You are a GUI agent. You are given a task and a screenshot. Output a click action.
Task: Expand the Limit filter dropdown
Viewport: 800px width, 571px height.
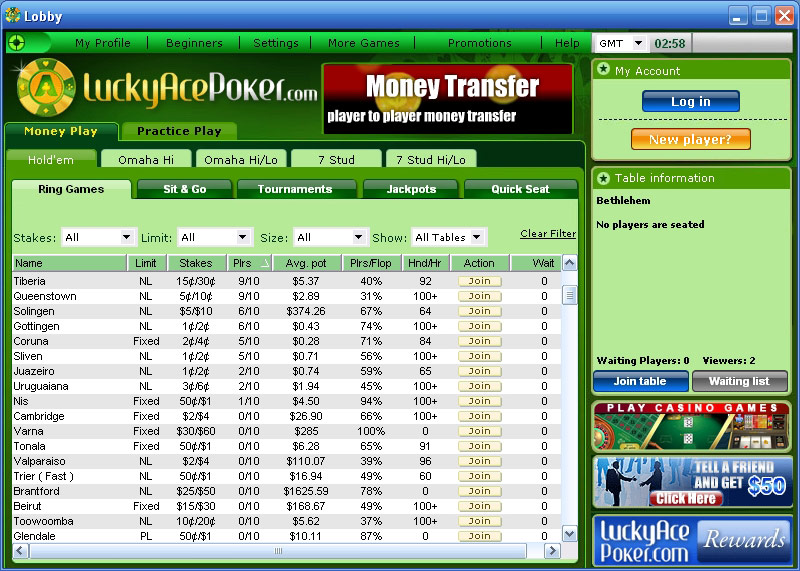point(215,237)
